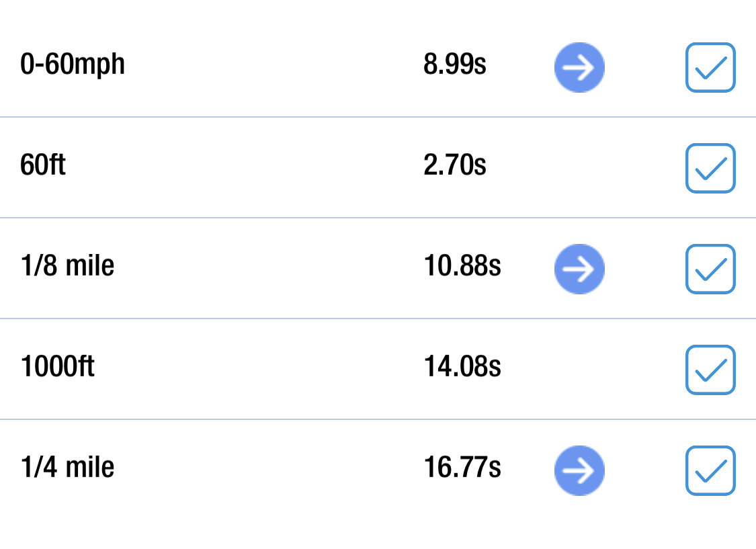Toggle the 1/4 mile checkbox
The height and width of the screenshot is (549, 756).
click(x=710, y=470)
